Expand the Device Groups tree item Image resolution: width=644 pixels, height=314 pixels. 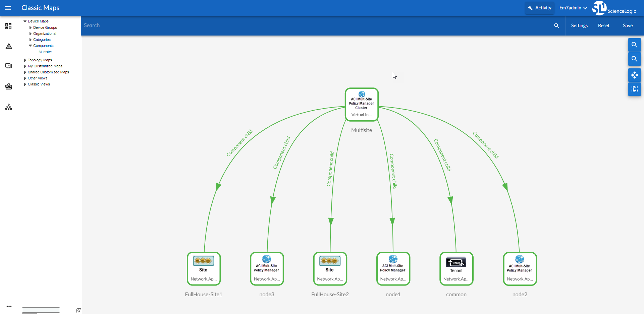click(x=31, y=27)
